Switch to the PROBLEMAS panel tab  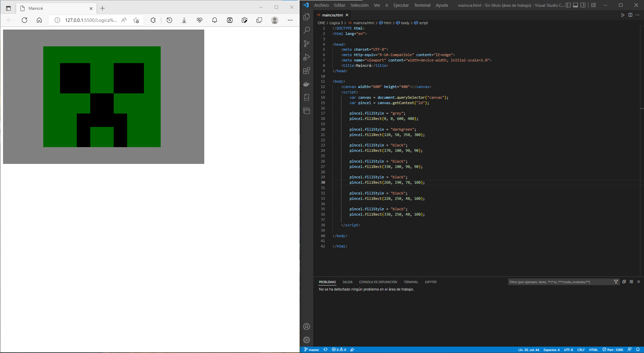(x=327, y=282)
